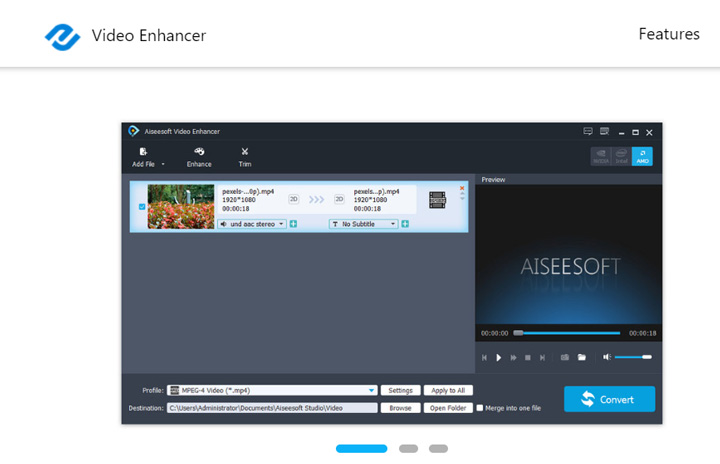Open the und aac stereo audio dropdown
Image resolution: width=720 pixels, height=464 pixels.
[x=252, y=224]
